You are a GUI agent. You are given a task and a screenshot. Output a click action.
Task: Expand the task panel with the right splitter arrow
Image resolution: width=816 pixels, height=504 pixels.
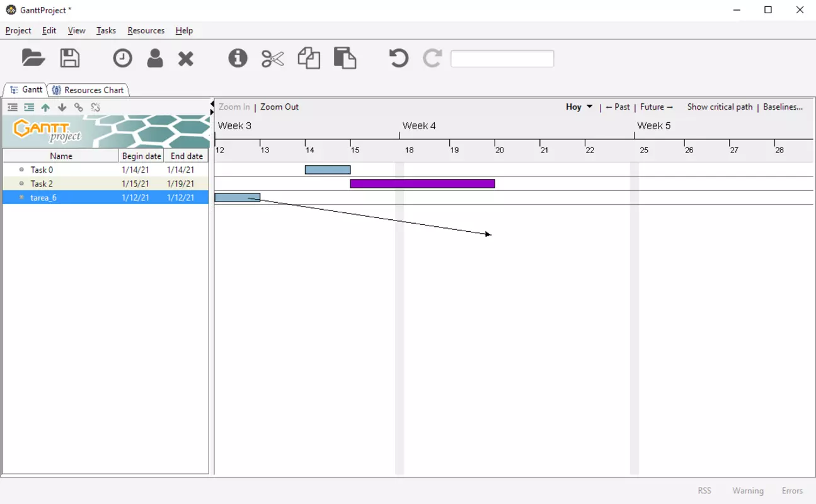(212, 112)
